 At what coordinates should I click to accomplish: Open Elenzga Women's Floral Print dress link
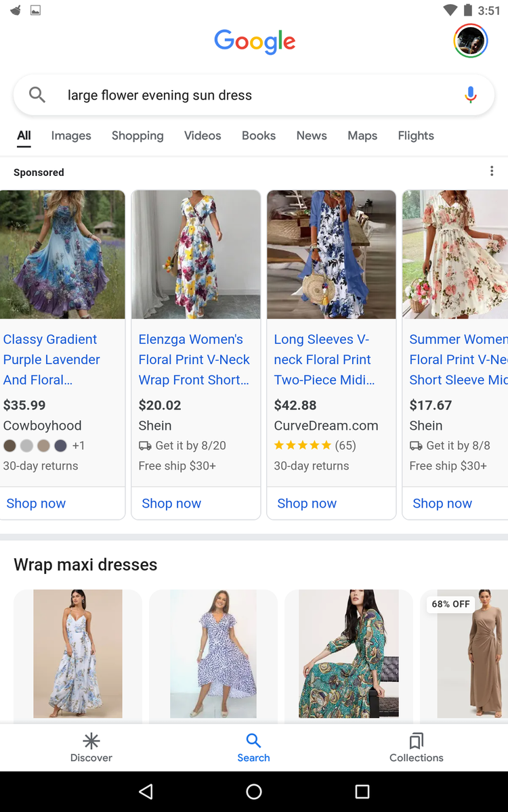pyautogui.click(x=194, y=359)
